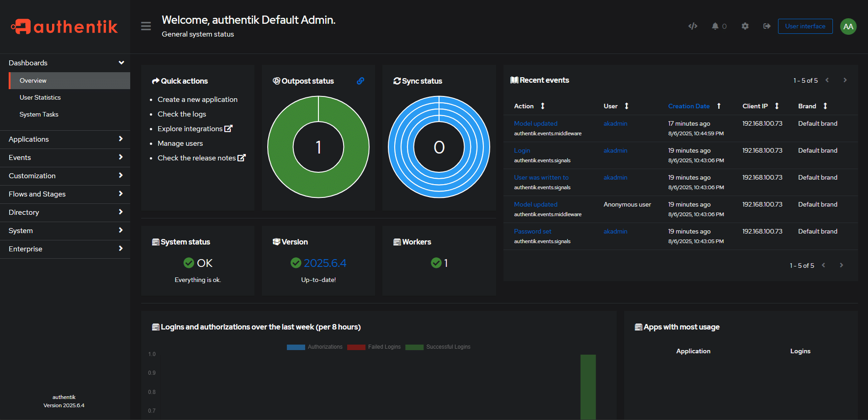The height and width of the screenshot is (420, 868).
Task: Sort events by Creation Date arrow
Action: tap(719, 106)
